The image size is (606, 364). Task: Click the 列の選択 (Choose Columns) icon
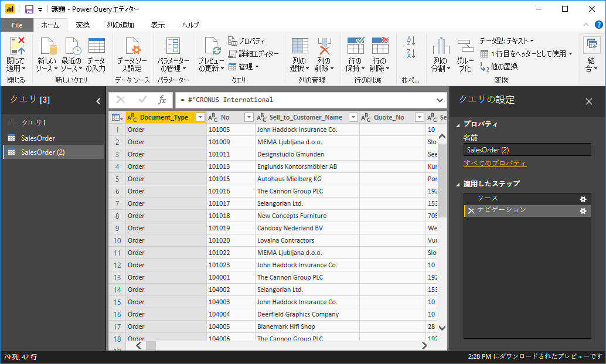point(299,46)
